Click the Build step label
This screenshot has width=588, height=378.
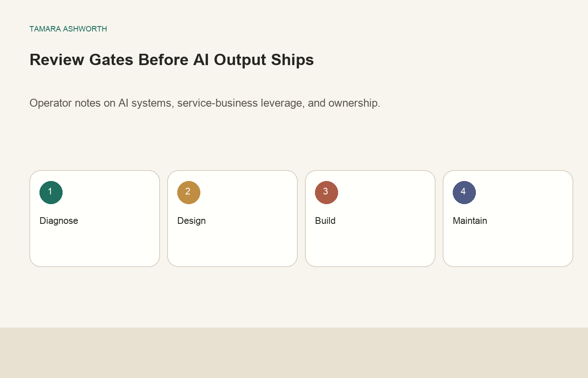click(325, 220)
